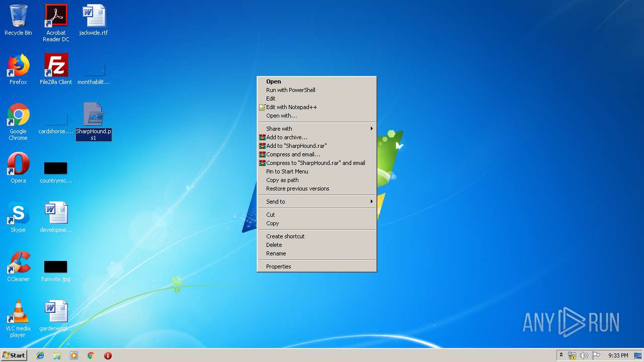
Task: Choose Run with PowerShell
Action: [316, 90]
